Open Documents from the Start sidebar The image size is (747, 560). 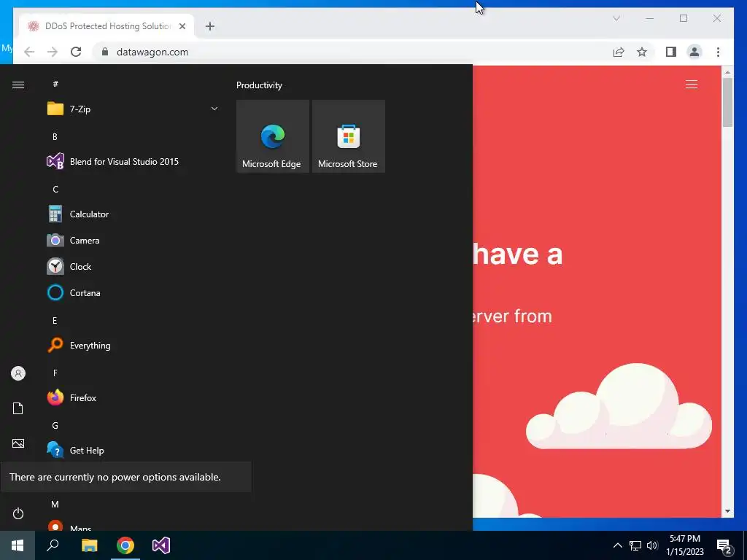18,408
